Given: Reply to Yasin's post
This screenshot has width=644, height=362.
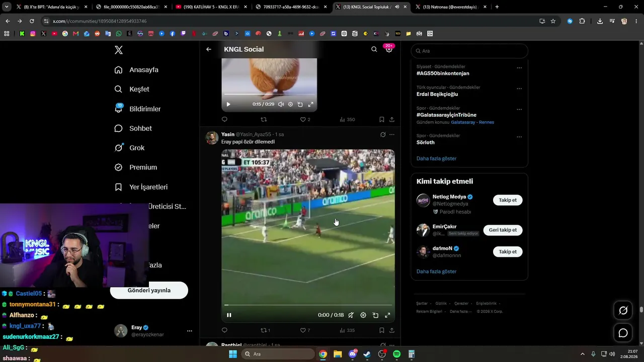Looking at the screenshot, I should click(224, 330).
